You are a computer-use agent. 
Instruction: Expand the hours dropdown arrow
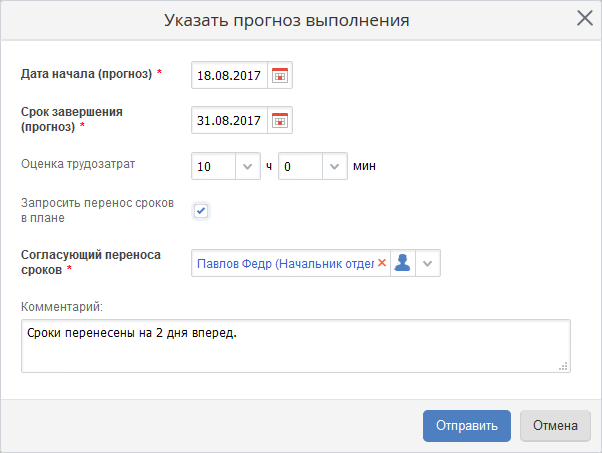[x=247, y=166]
